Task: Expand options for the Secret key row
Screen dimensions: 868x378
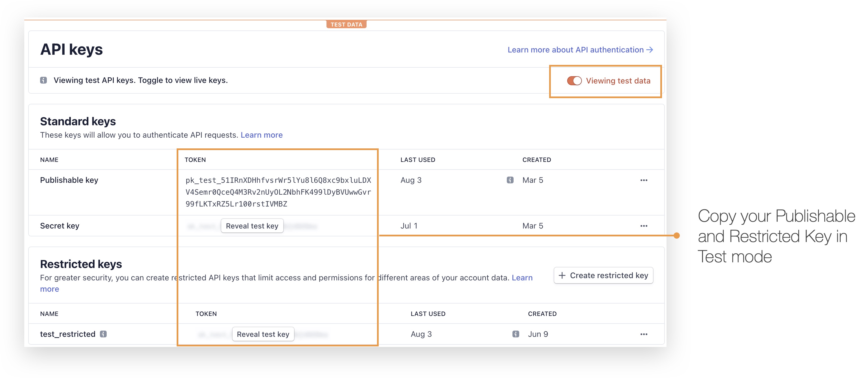Action: coord(643,226)
